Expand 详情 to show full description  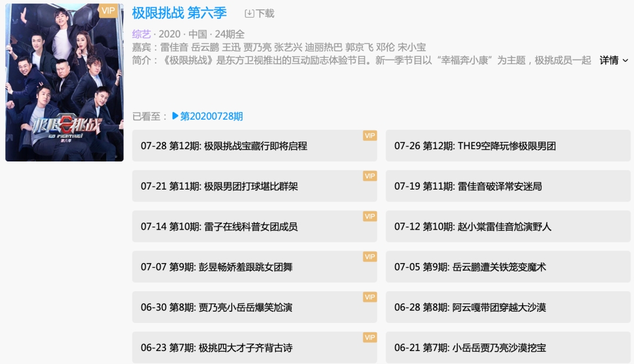pyautogui.click(x=614, y=60)
